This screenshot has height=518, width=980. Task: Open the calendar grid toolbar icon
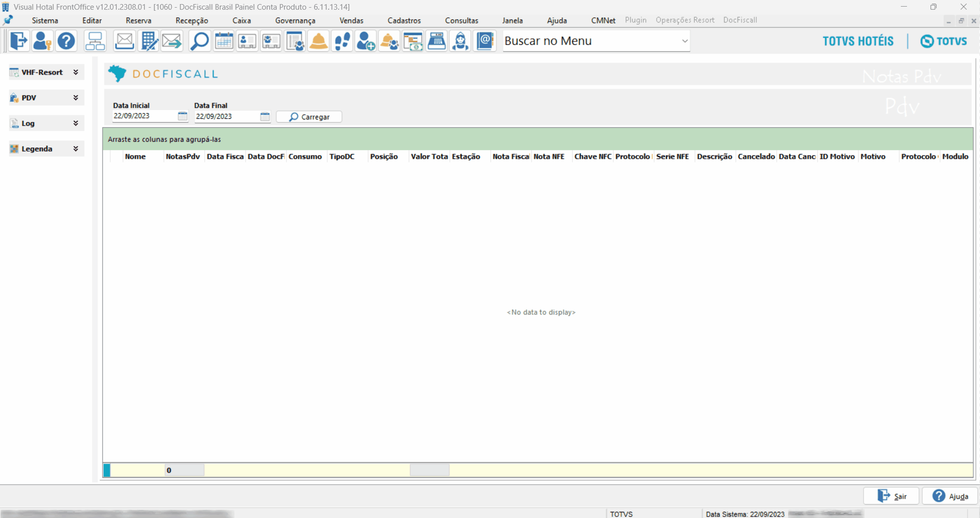click(224, 41)
